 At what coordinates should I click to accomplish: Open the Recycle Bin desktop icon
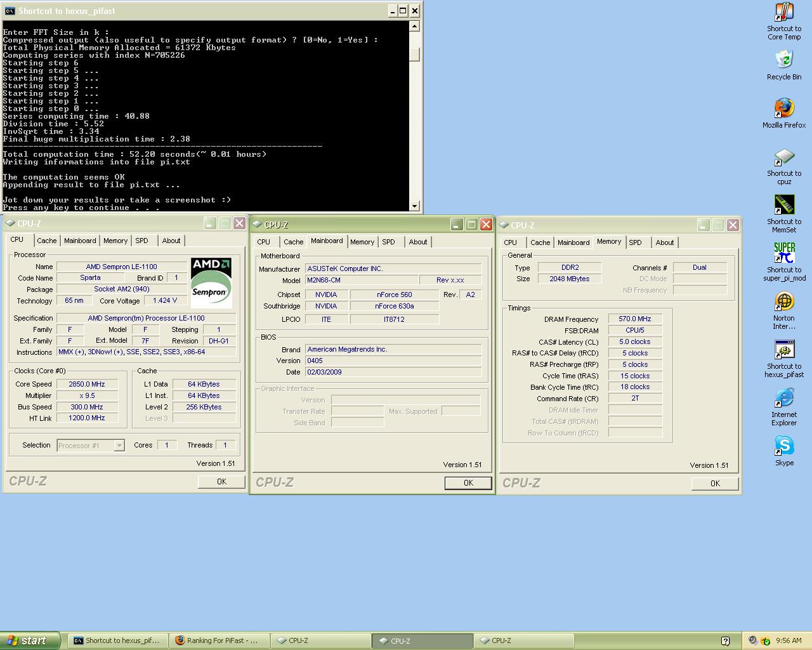point(784,65)
